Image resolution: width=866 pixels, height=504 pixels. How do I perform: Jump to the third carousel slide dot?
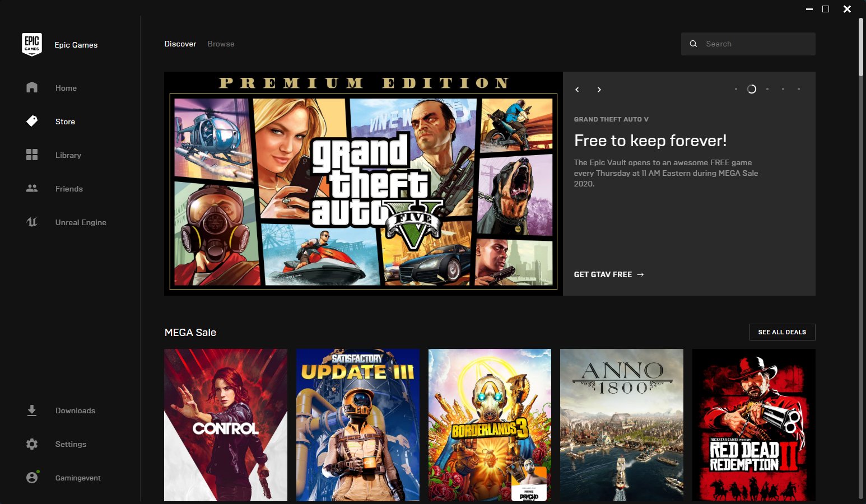[x=767, y=89]
